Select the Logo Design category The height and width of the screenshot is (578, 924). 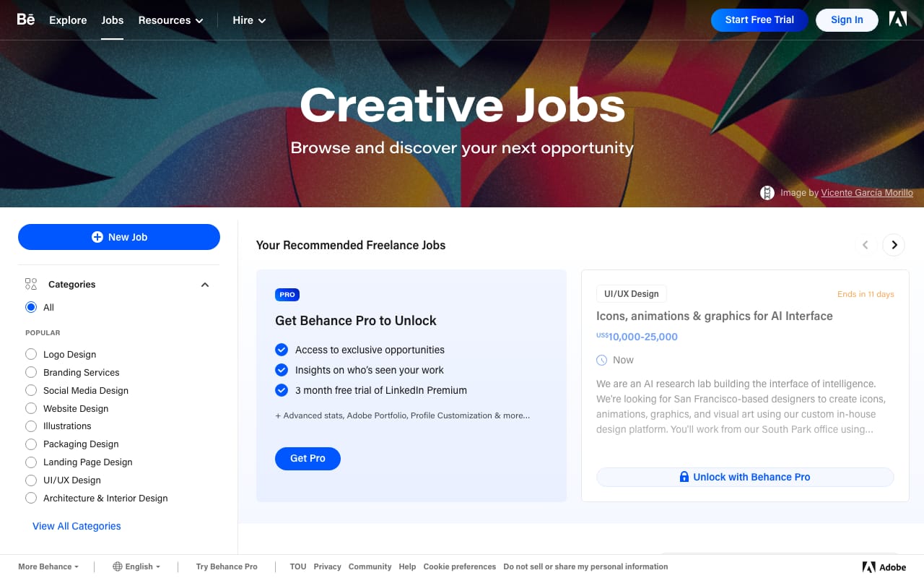tap(31, 354)
